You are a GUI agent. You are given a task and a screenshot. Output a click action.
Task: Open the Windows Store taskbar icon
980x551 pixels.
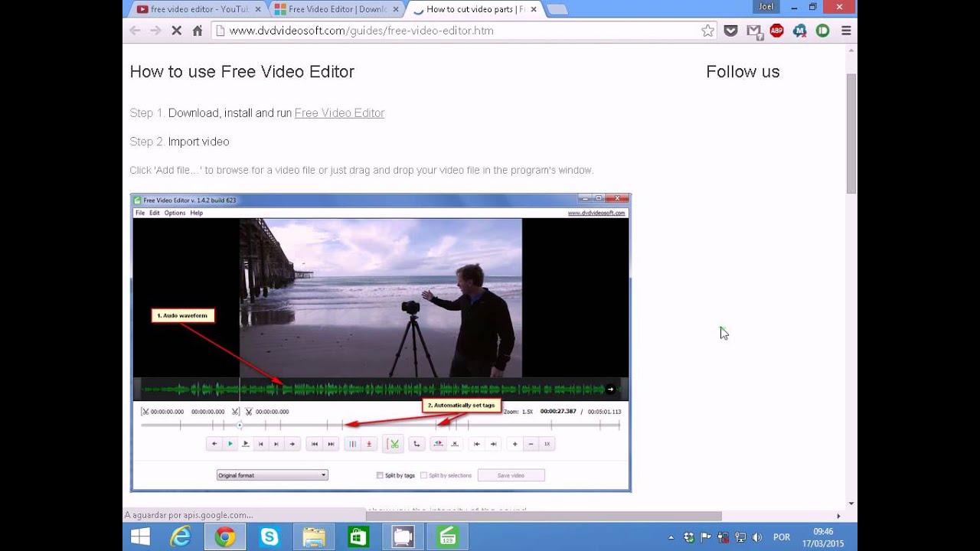point(358,537)
